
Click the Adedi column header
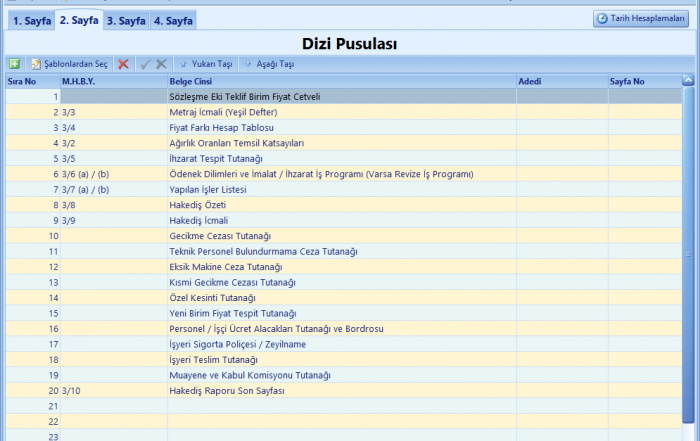coord(560,81)
